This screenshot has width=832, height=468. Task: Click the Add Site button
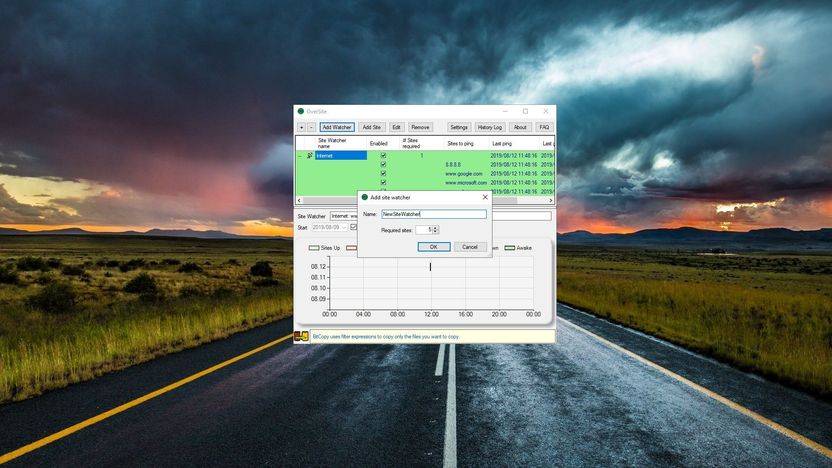(x=371, y=127)
